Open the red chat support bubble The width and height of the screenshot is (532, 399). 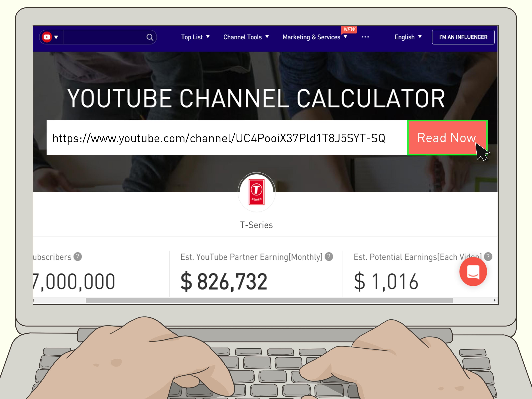(473, 272)
